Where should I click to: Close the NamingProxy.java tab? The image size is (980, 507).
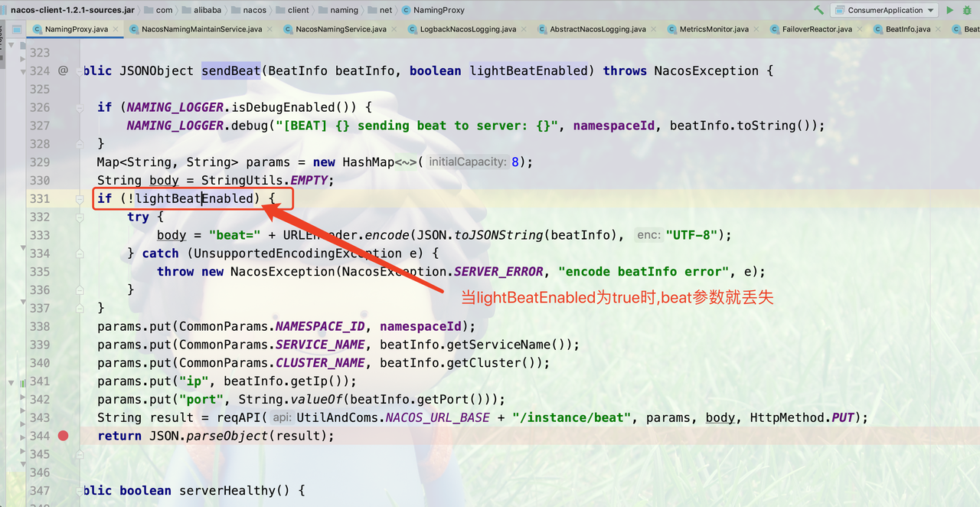click(116, 29)
